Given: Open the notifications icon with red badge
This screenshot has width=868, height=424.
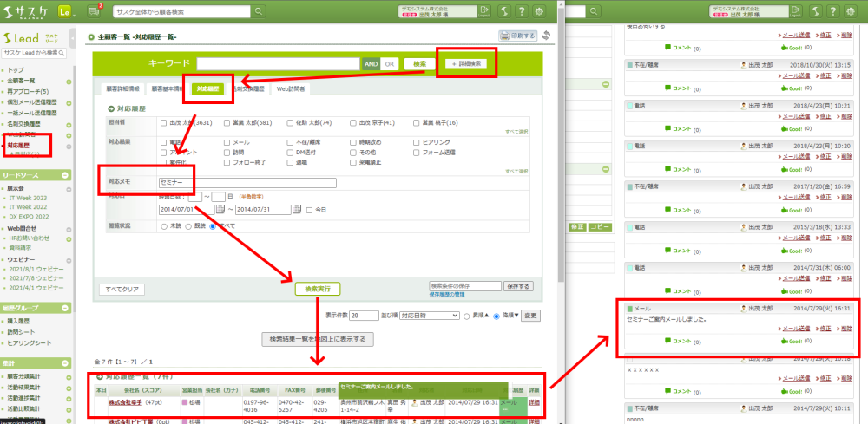Looking at the screenshot, I should [95, 11].
